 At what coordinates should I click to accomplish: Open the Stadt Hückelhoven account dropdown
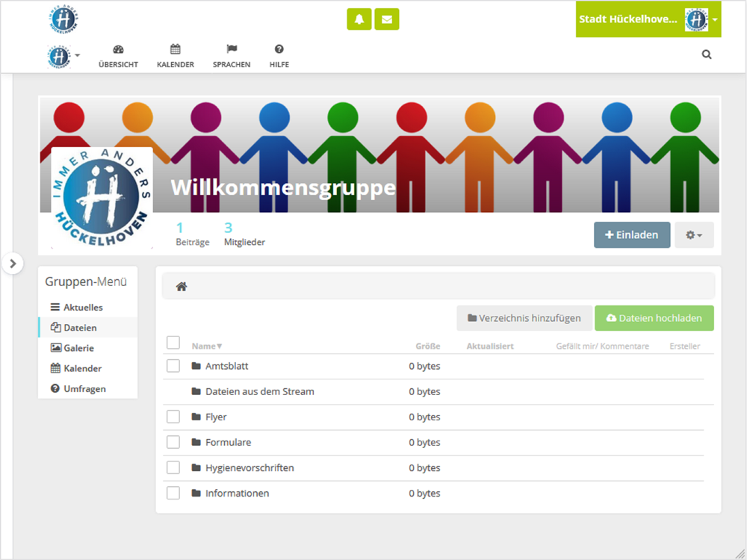(x=648, y=19)
